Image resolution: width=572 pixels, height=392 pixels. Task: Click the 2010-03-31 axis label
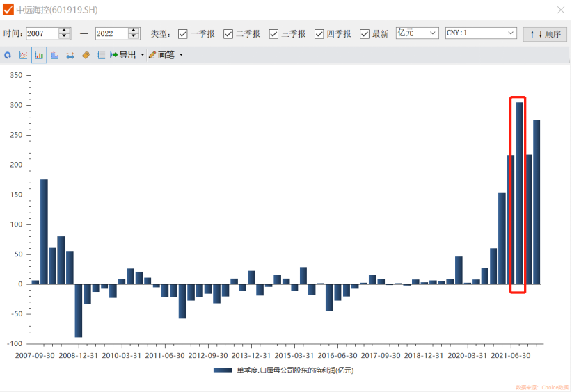(122, 356)
